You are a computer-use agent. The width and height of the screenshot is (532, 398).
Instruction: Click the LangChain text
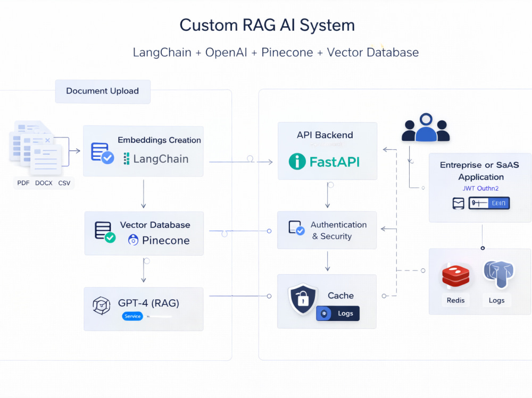pyautogui.click(x=161, y=159)
